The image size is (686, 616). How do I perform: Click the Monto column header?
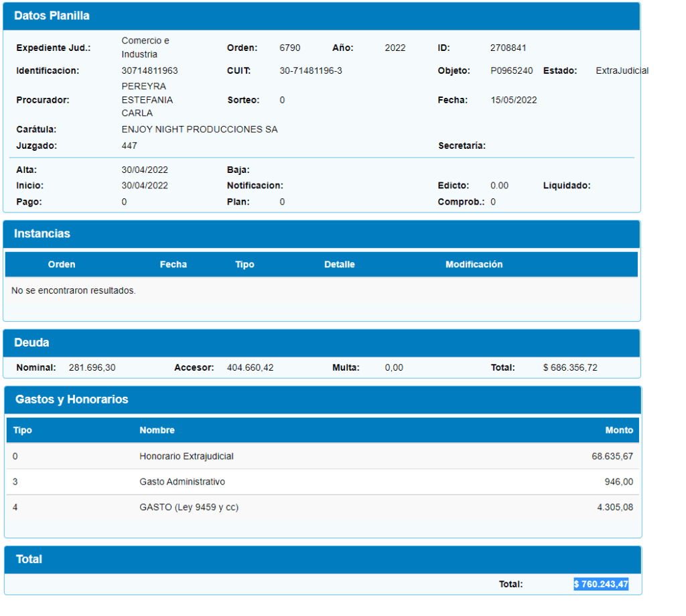point(618,430)
